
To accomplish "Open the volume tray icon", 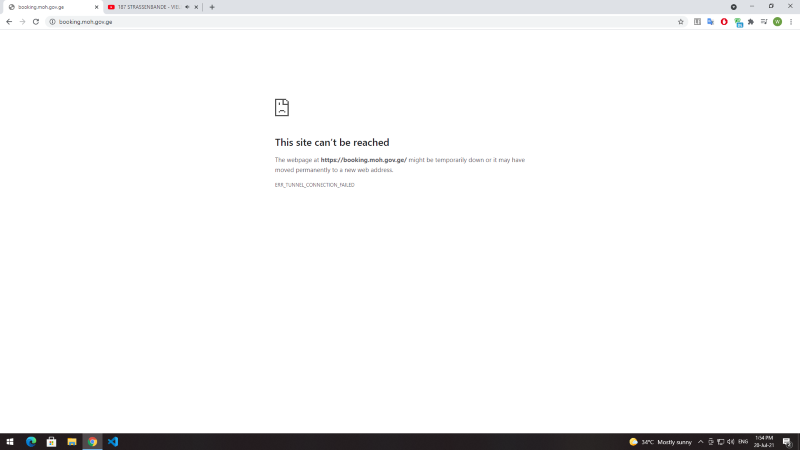I will [731, 442].
